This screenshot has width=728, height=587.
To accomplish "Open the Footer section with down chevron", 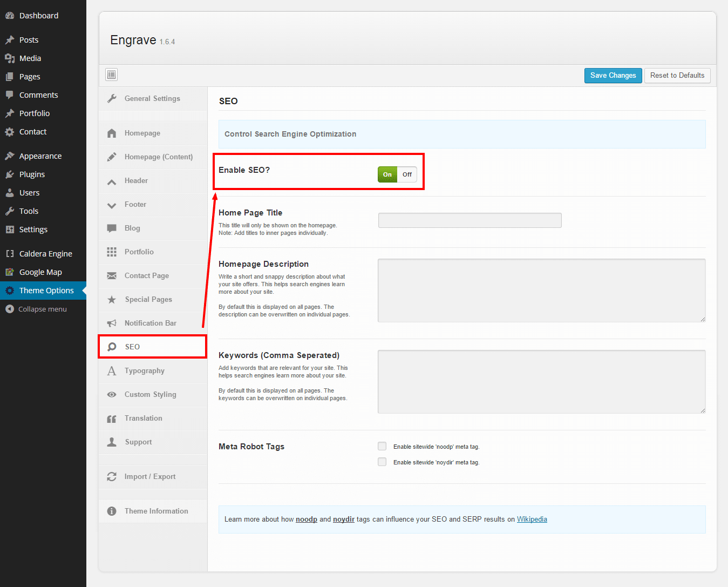I will coord(112,205).
